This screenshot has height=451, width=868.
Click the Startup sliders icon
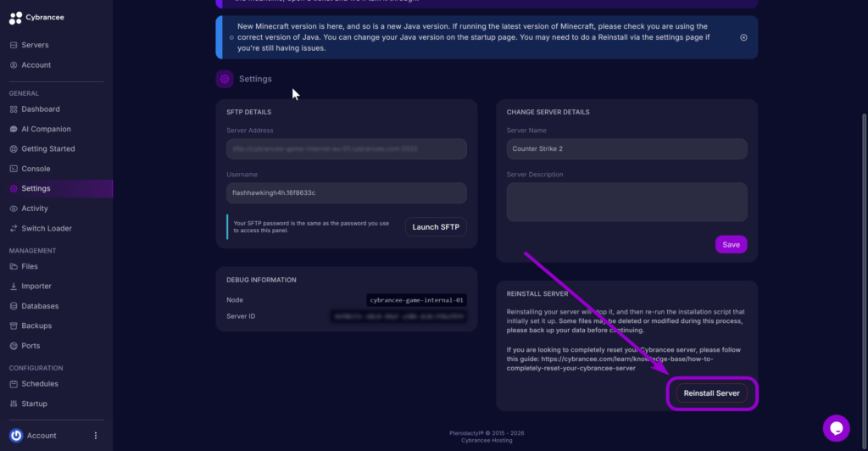click(x=14, y=404)
